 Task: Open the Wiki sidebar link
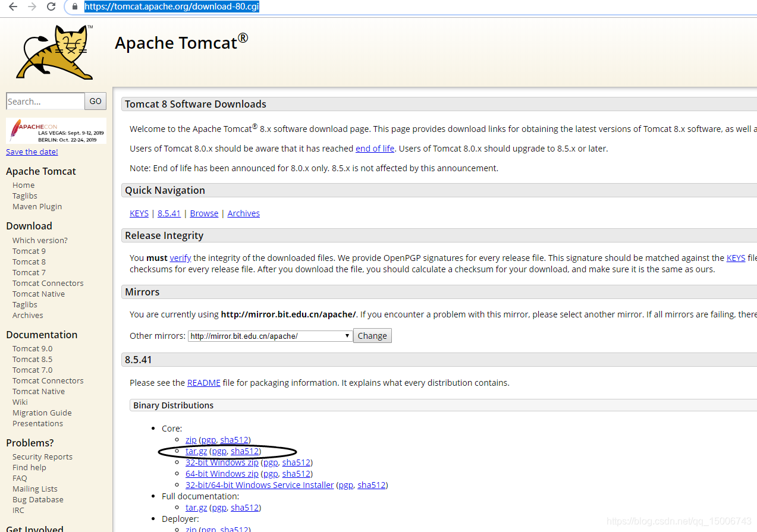coord(20,402)
